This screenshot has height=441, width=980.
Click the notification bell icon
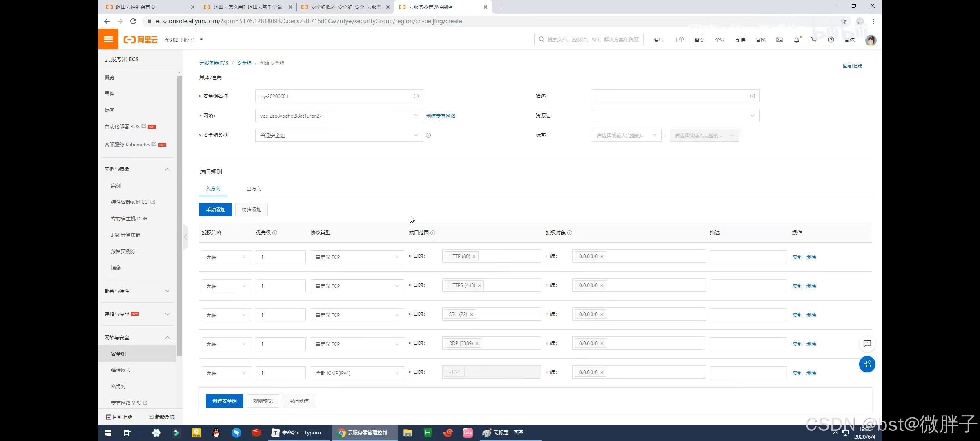pos(797,40)
